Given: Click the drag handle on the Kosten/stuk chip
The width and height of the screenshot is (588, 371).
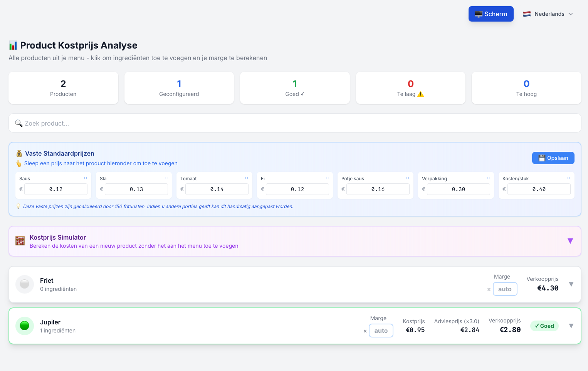Looking at the screenshot, I should click(x=568, y=178).
